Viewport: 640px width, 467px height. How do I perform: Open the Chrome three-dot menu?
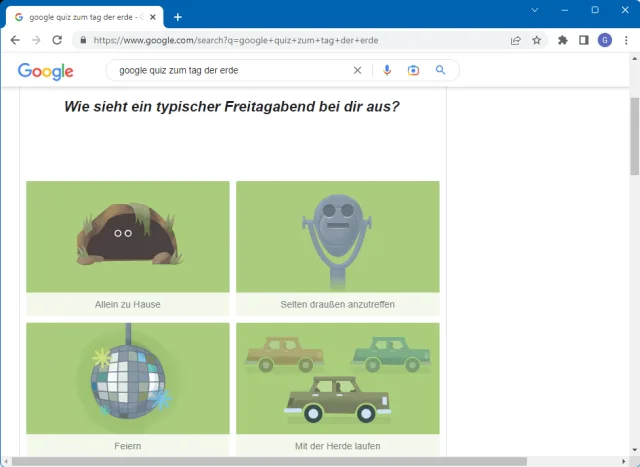[x=626, y=40]
